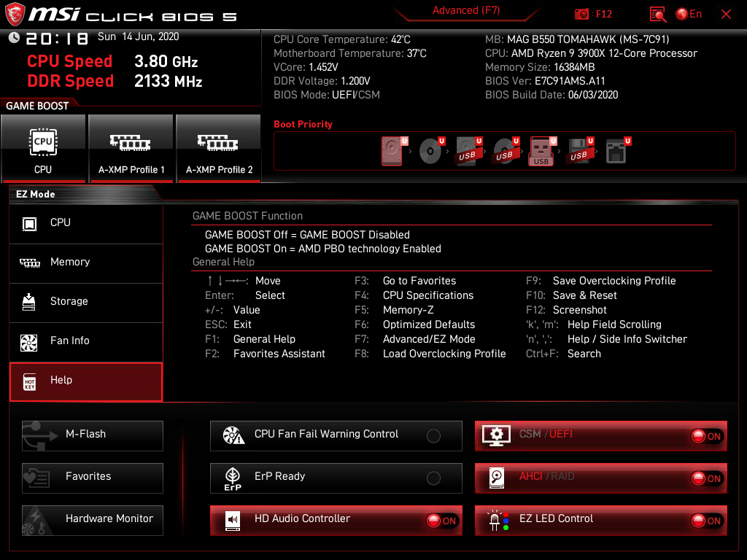Open the Fan Info section
The width and height of the screenshot is (747, 560).
(x=86, y=341)
